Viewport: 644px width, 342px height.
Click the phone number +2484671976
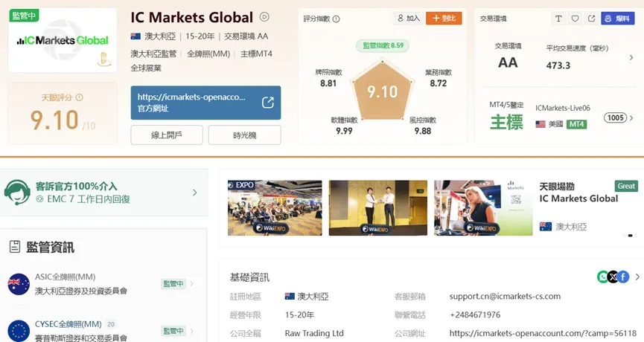[475, 315]
